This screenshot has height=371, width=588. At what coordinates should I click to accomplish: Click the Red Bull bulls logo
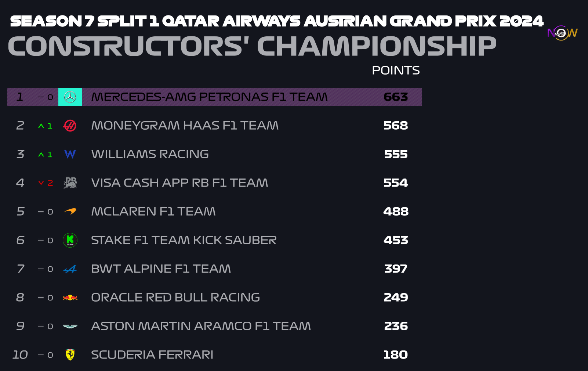point(70,298)
